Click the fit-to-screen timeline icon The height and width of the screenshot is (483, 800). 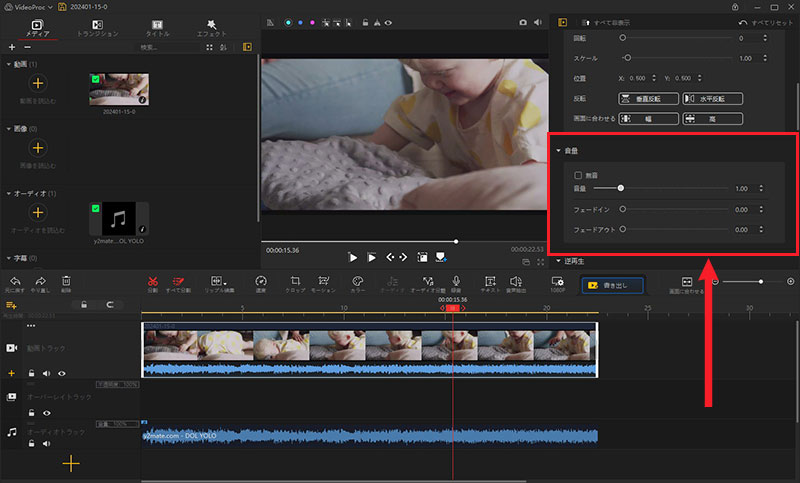[687, 282]
